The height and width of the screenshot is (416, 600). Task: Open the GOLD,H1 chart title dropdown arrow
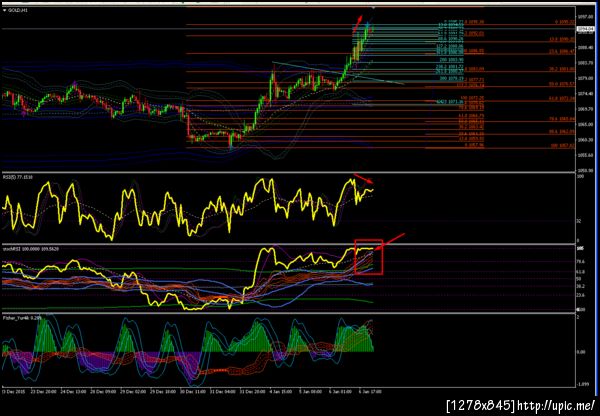click(5, 10)
